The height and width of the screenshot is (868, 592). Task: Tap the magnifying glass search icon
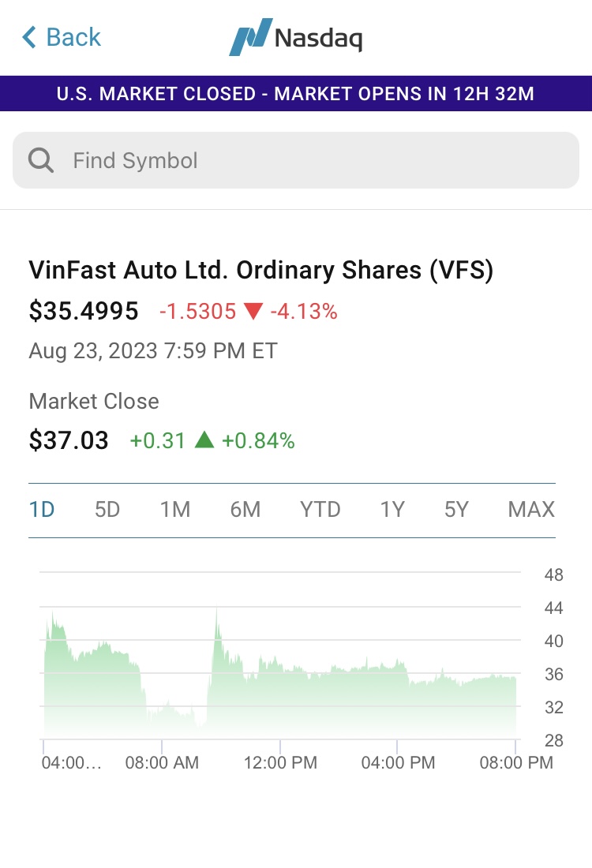click(41, 160)
